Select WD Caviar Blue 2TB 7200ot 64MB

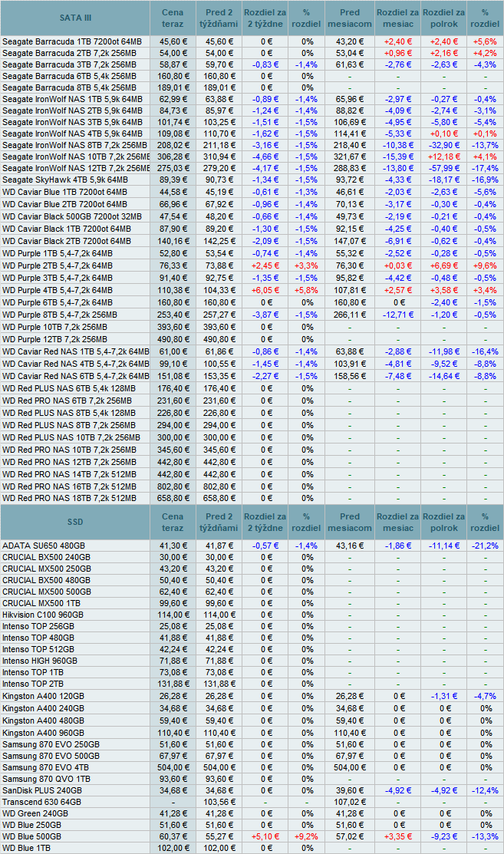(x=64, y=204)
